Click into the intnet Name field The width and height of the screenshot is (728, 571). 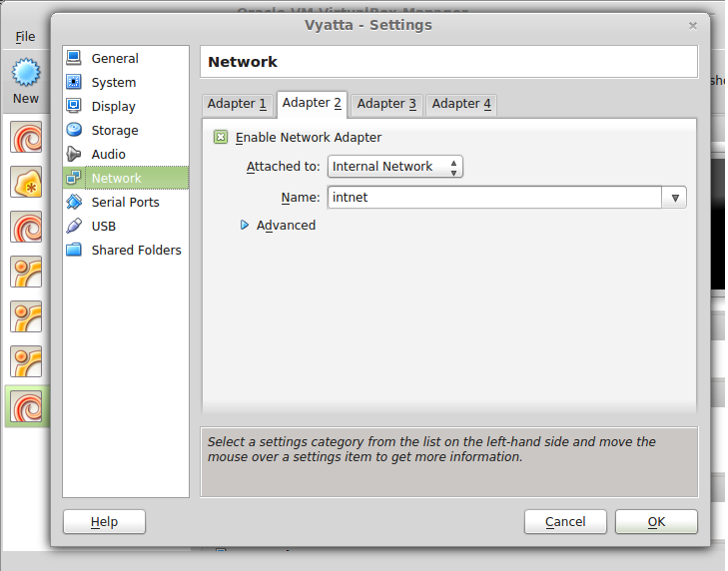click(494, 198)
